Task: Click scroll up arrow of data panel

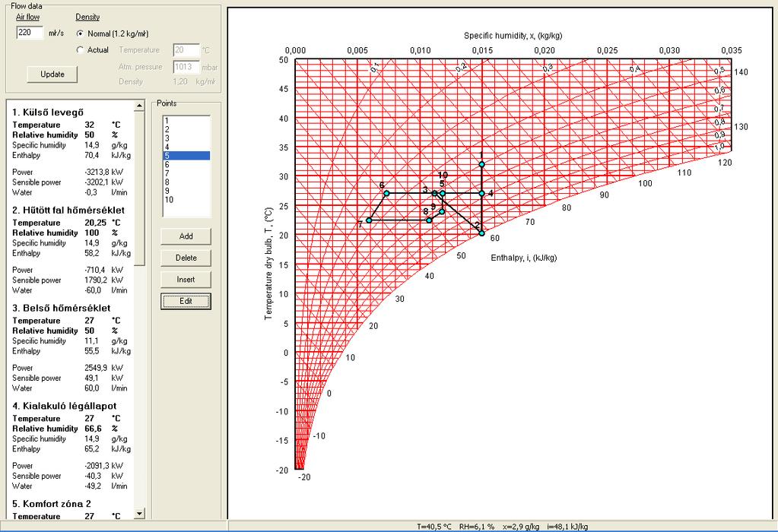Action: click(139, 106)
